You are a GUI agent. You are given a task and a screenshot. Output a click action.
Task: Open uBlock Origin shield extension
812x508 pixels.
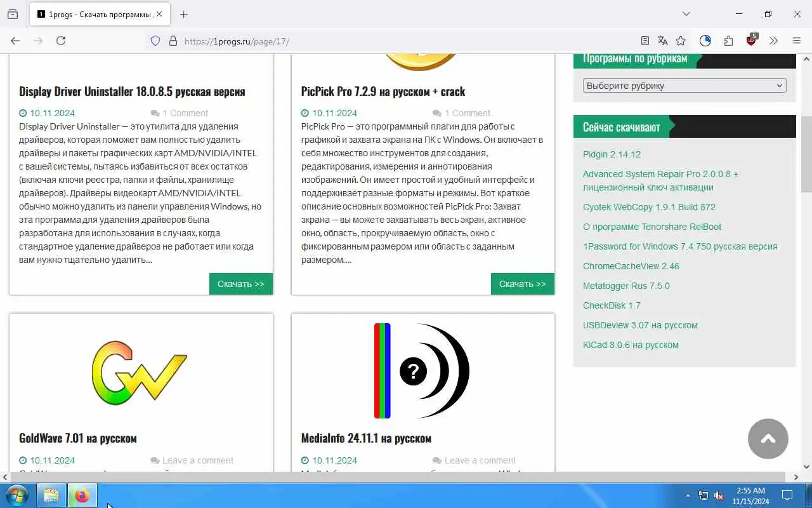(752, 39)
